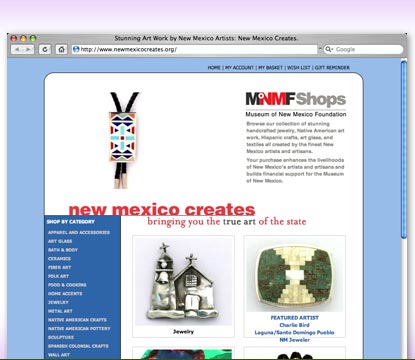Select Spanish Colonial Crafts category
The width and height of the screenshot is (415, 360).
78,346
